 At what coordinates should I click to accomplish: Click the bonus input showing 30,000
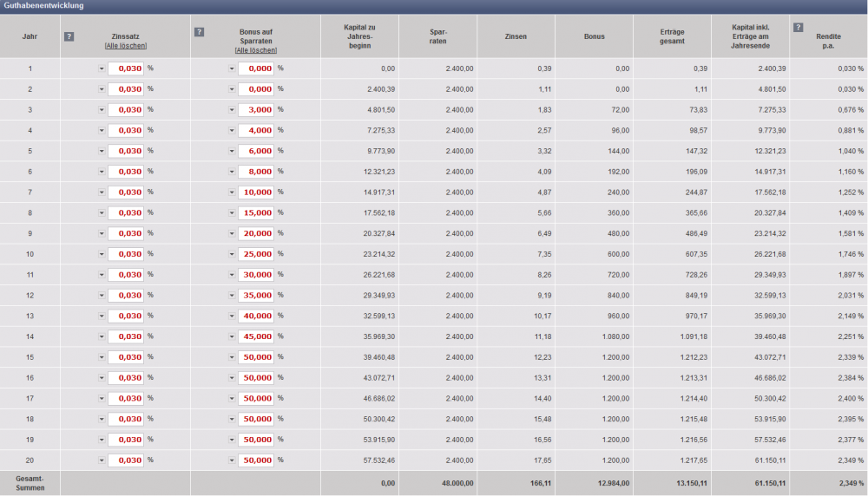tap(256, 275)
